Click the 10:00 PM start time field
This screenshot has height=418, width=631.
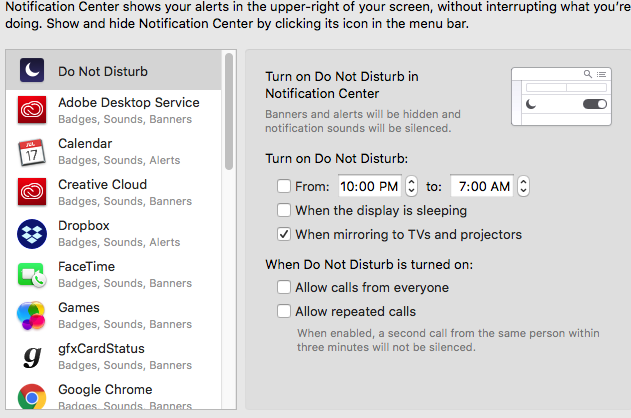(x=369, y=186)
